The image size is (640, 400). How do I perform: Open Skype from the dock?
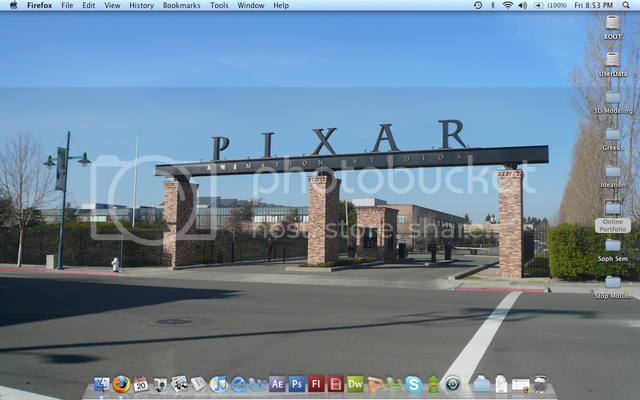[x=413, y=384]
